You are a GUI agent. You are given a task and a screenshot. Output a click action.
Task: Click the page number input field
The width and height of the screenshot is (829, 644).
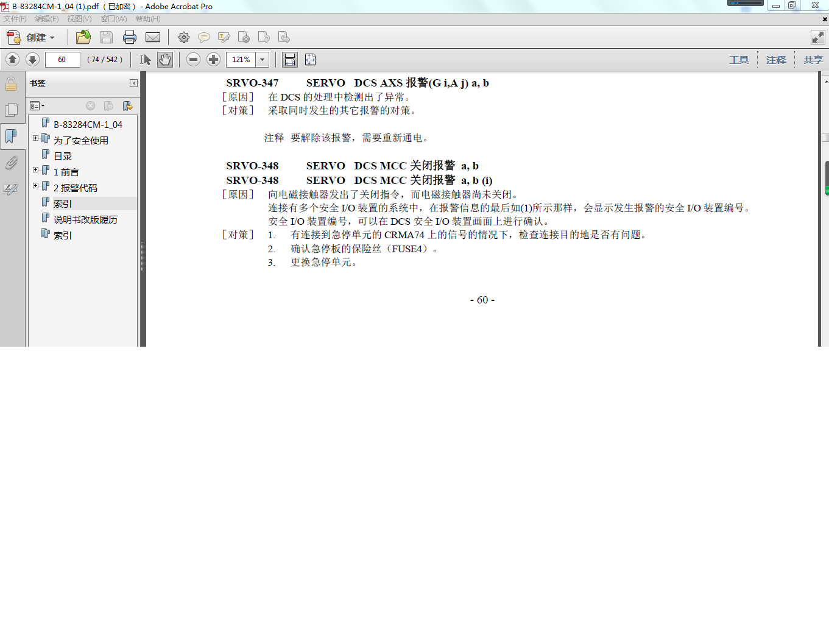tap(62, 60)
